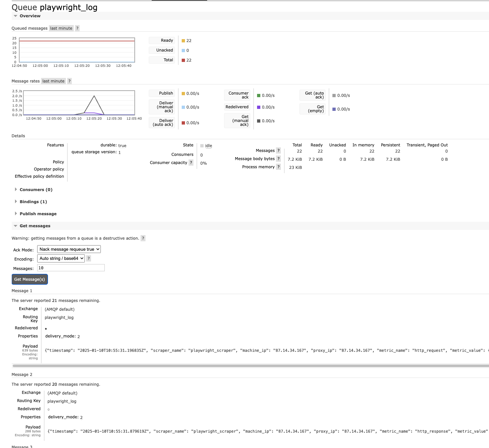Open Message body bytes help icon

(278, 159)
